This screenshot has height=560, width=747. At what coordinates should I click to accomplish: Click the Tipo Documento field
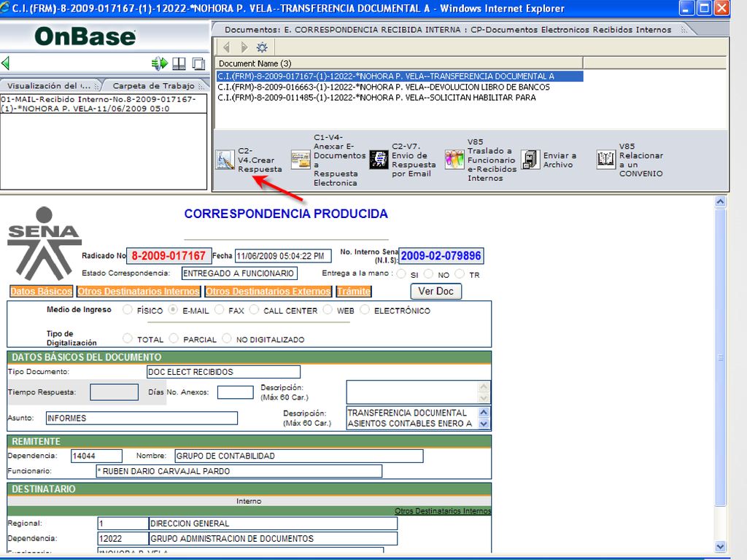click(223, 372)
